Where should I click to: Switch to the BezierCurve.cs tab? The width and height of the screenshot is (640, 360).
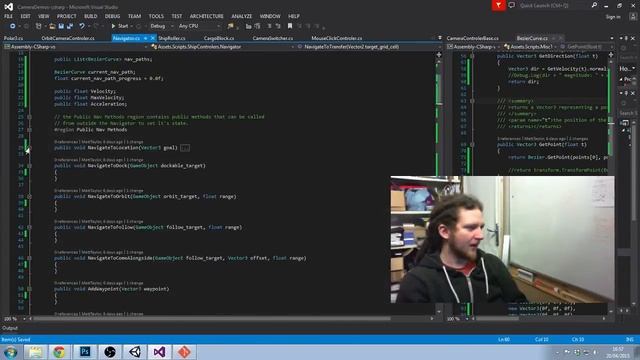tap(532, 38)
